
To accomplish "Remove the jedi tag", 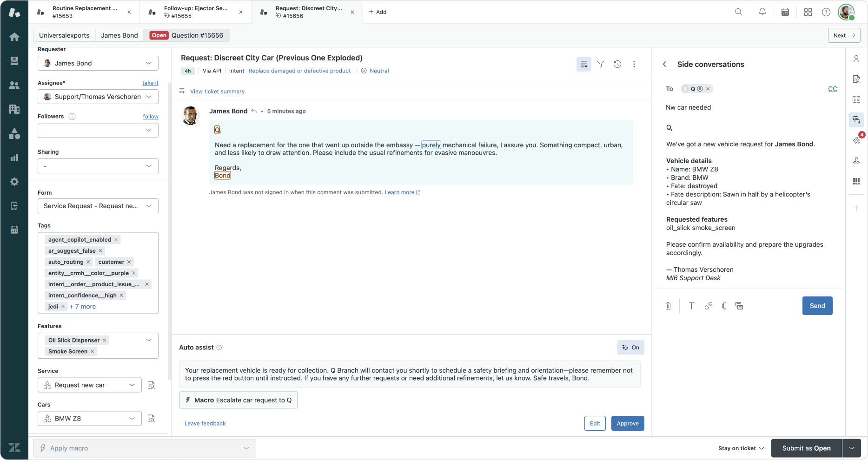I will [63, 307].
